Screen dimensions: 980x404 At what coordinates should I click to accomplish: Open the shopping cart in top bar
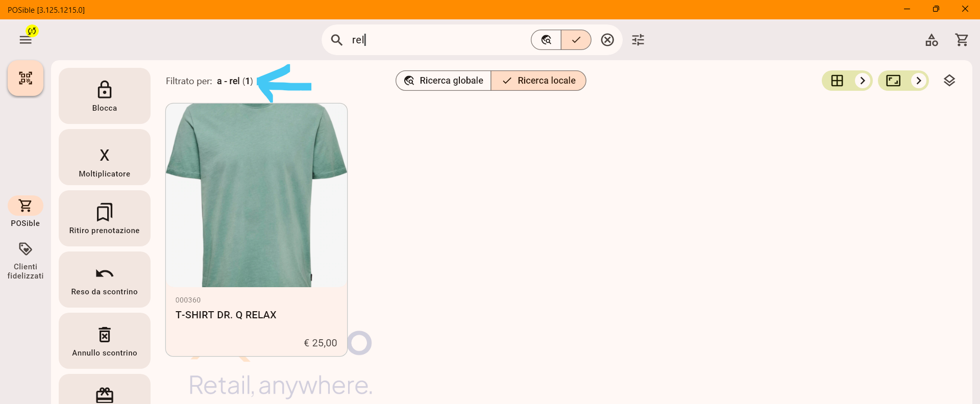(x=962, y=40)
